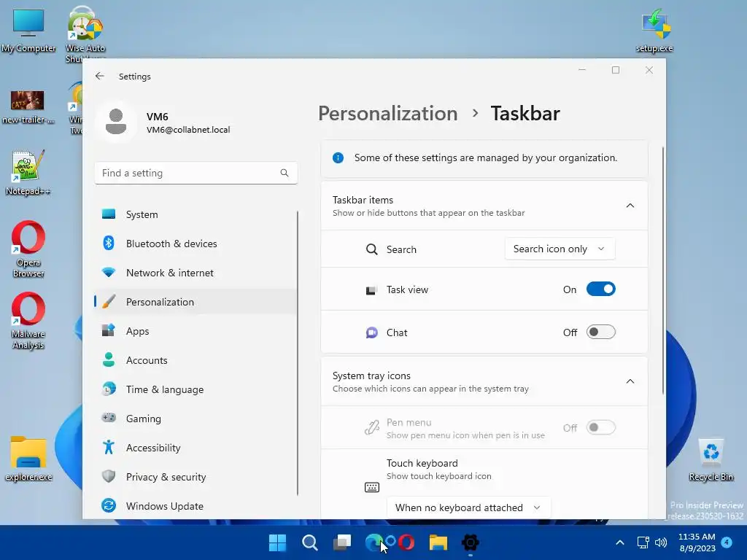The height and width of the screenshot is (560, 747).
Task: Turn on the Chat toggle
Action: point(601,332)
